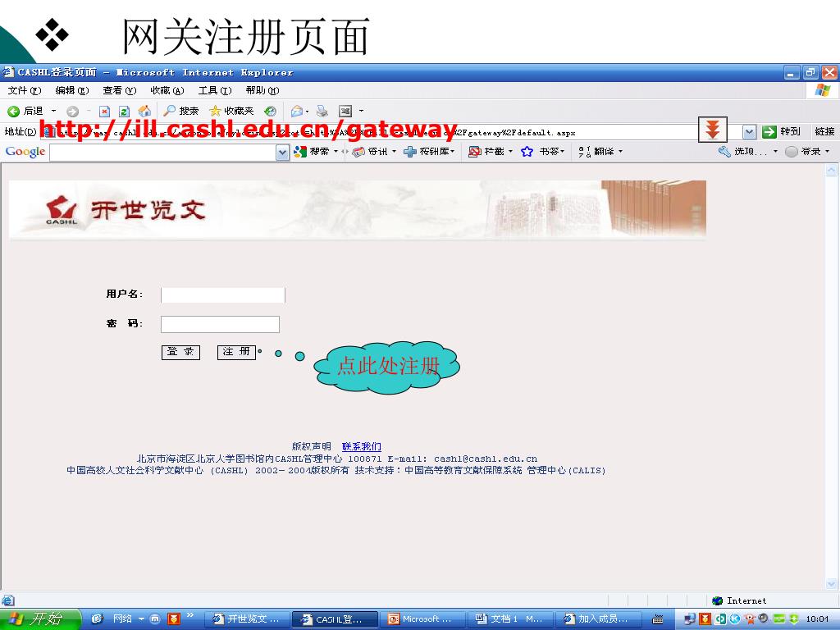Open the Google search box dropdown
Viewport: 840px width, 630px height.
tap(282, 153)
